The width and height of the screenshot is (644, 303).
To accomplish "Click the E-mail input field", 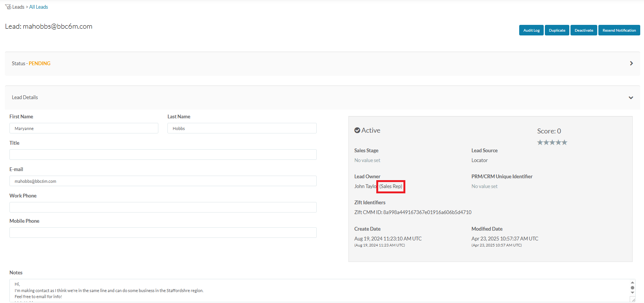I will [163, 181].
